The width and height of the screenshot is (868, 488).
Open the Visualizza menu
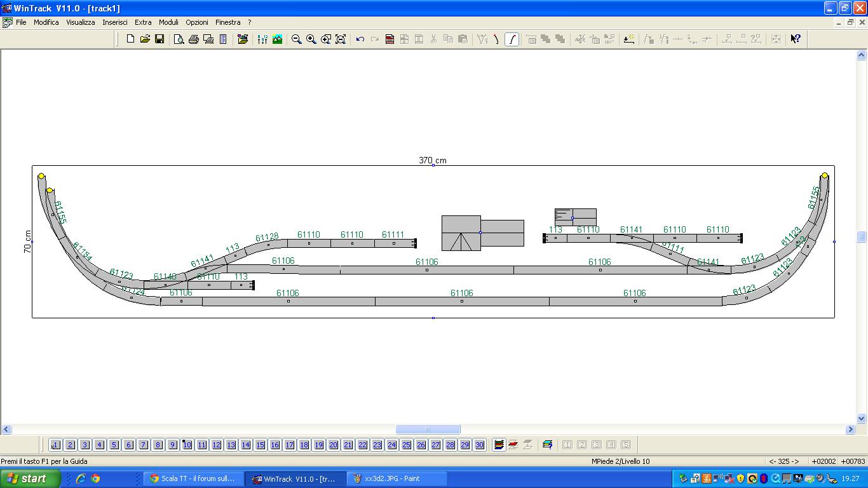pyautogui.click(x=81, y=22)
